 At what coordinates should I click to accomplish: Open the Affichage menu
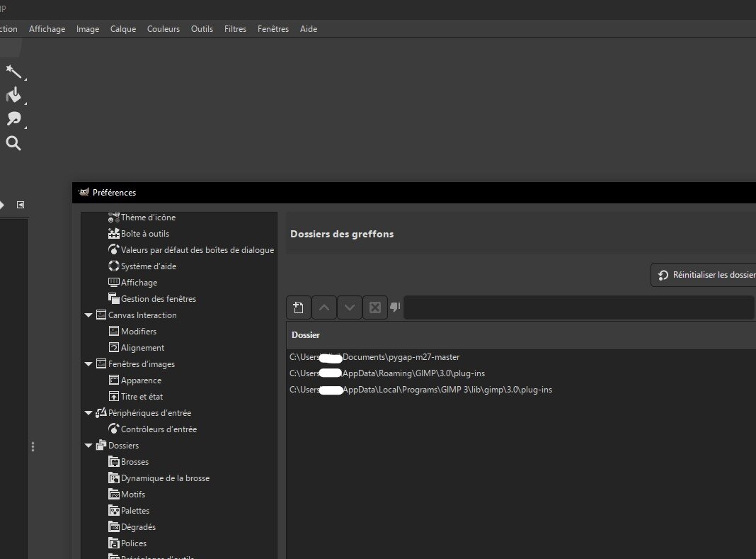[x=47, y=29]
